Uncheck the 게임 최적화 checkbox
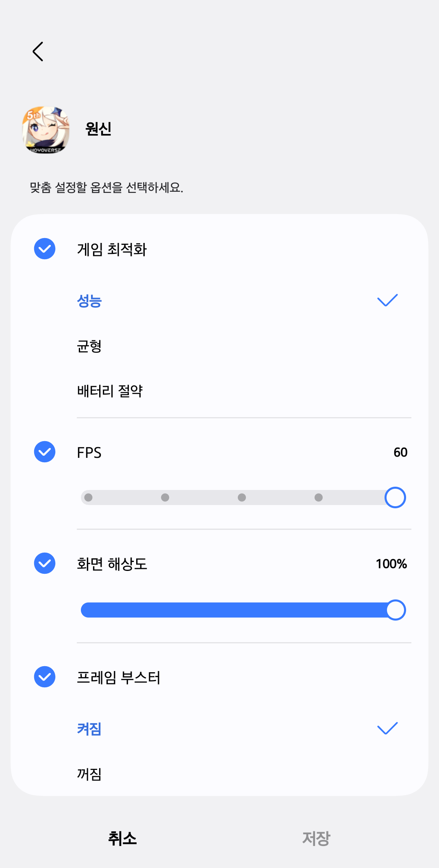439x868 pixels. (45, 249)
